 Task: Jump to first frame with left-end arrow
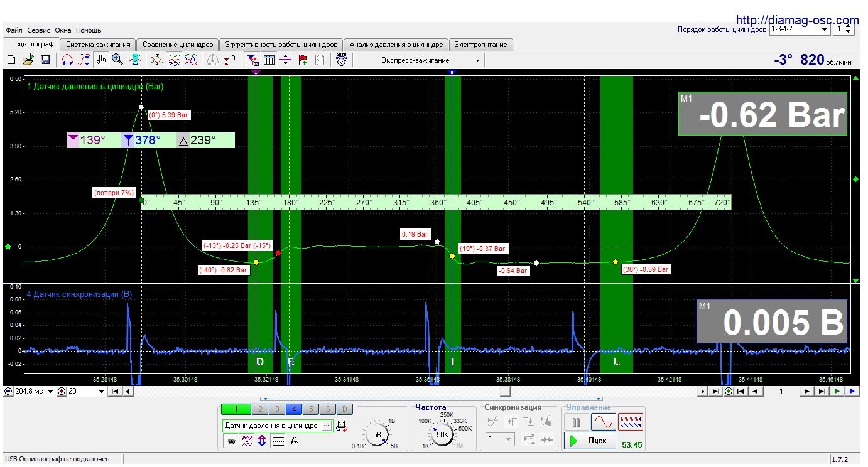[116, 391]
